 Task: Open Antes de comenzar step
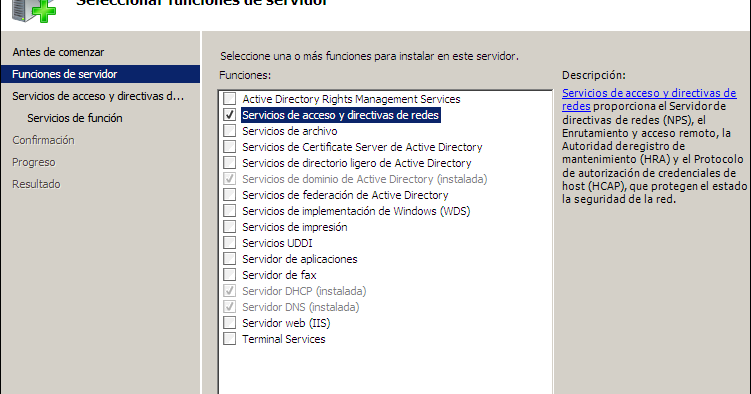58,52
